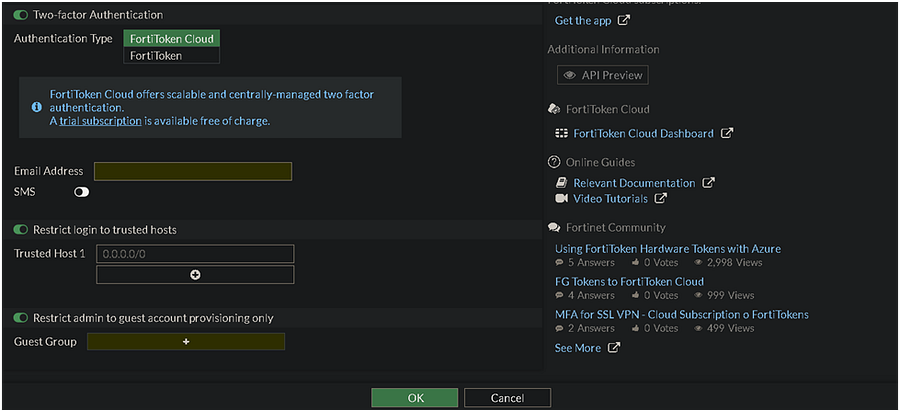The width and height of the screenshot is (900, 412).
Task: Open the API Preview button
Action: click(603, 75)
